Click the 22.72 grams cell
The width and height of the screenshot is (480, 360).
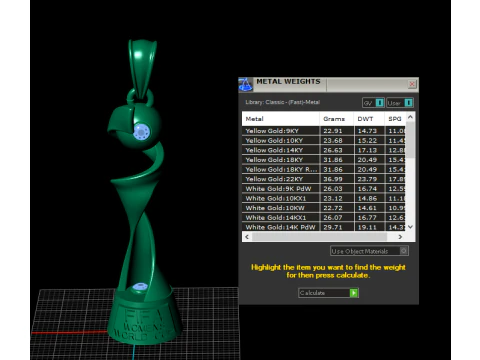(337, 208)
